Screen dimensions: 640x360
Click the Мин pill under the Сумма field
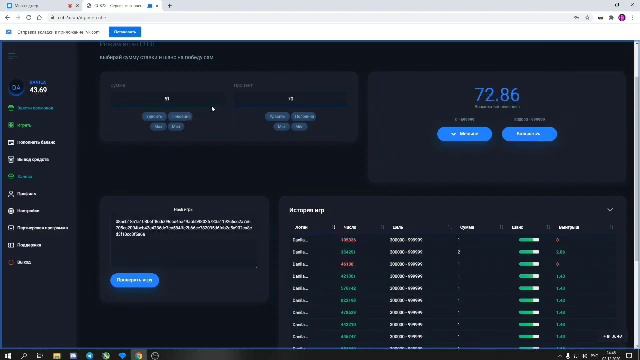pos(158,127)
